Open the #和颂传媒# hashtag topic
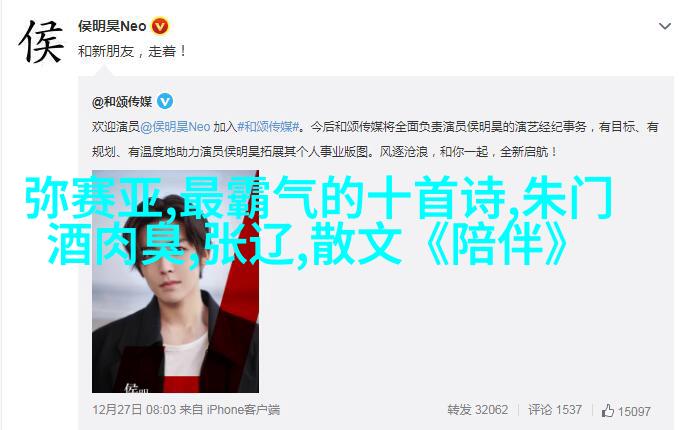The height and width of the screenshot is (430, 690). tap(268, 127)
